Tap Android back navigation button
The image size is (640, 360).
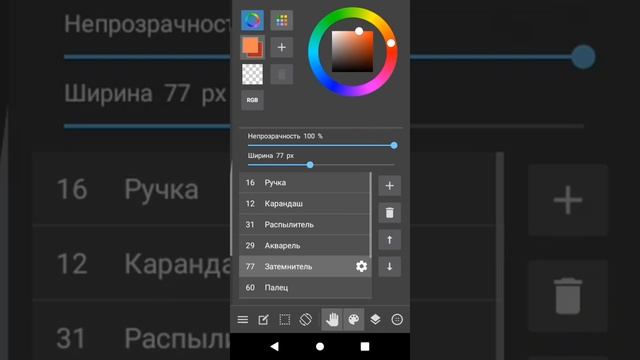coord(275,347)
